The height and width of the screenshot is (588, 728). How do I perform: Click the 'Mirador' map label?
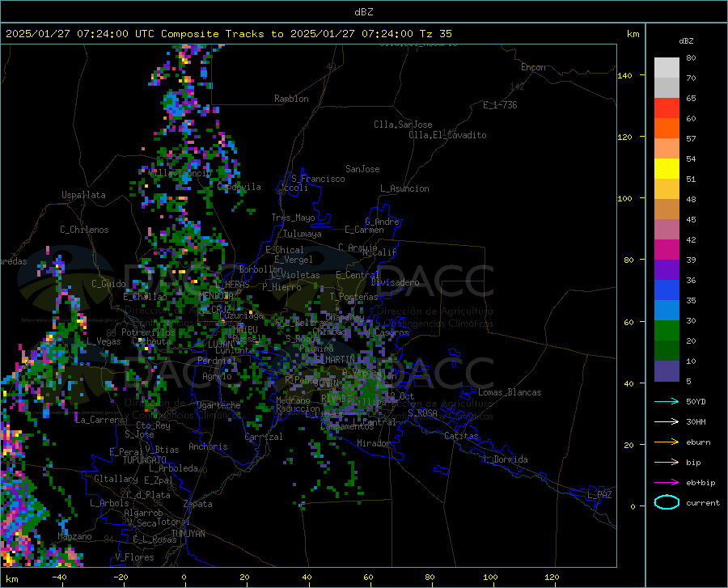tap(374, 443)
